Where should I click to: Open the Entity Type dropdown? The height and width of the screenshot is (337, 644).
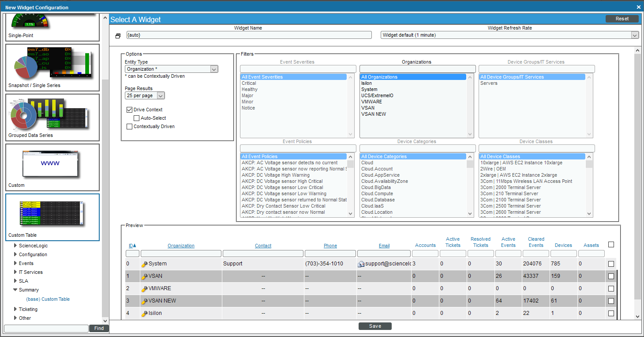[x=214, y=69]
